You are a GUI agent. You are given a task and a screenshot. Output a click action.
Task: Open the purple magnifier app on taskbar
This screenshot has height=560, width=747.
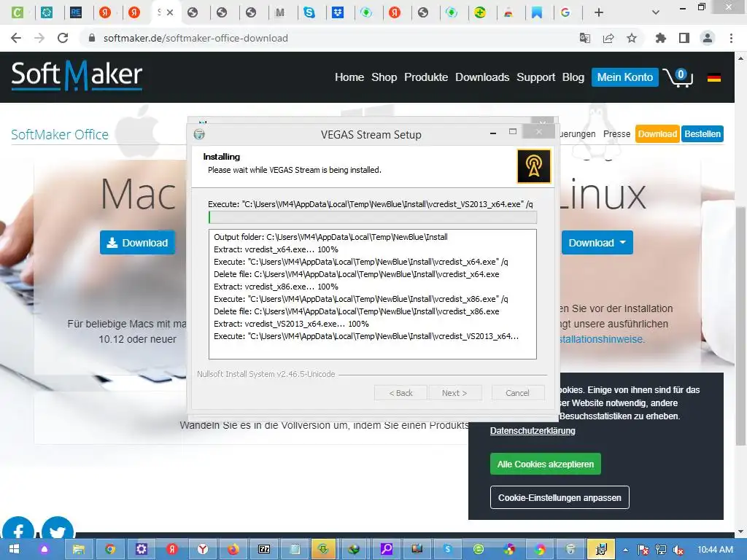[387, 550]
